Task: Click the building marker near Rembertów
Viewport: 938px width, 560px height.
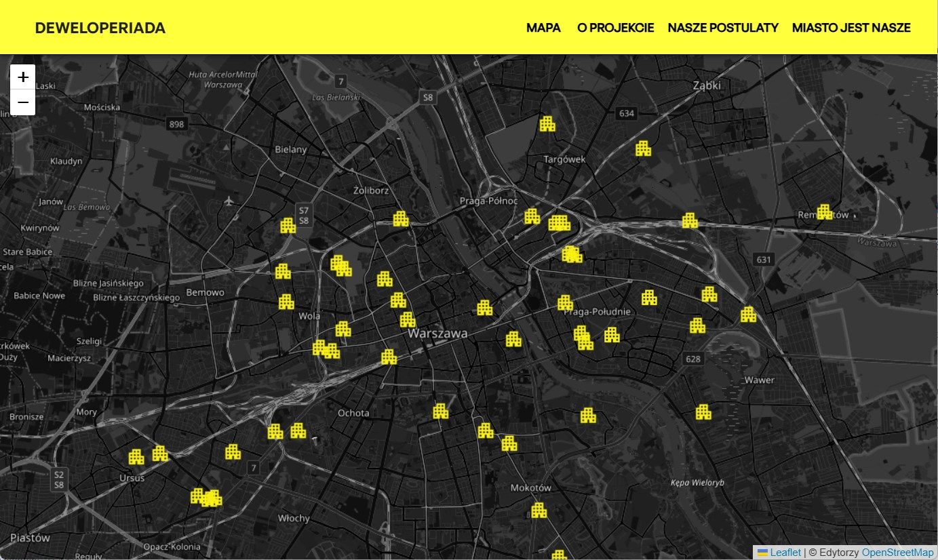Action: coord(824,212)
